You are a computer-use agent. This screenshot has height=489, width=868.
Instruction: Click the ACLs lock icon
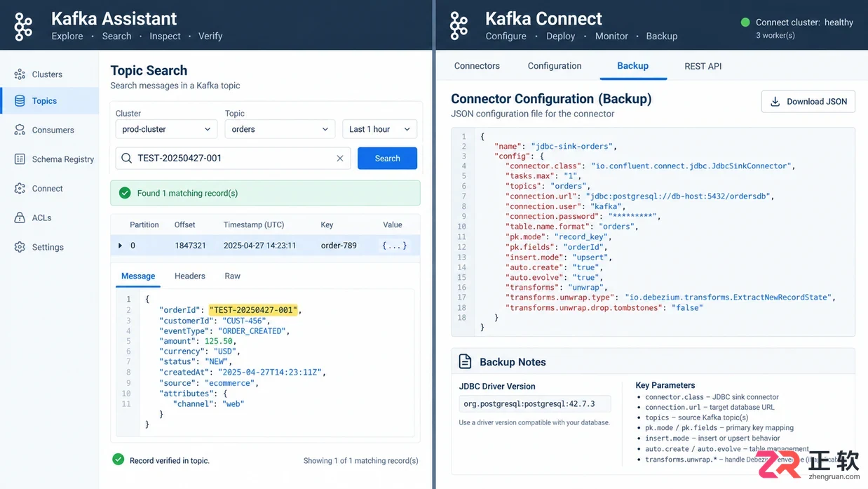coord(20,217)
